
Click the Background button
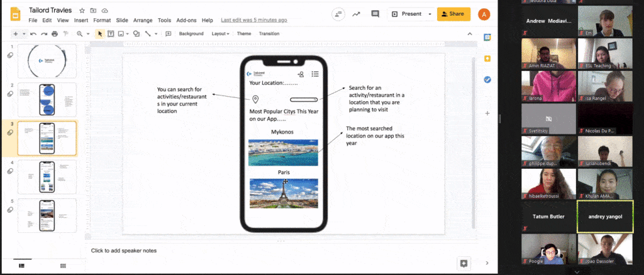191,33
